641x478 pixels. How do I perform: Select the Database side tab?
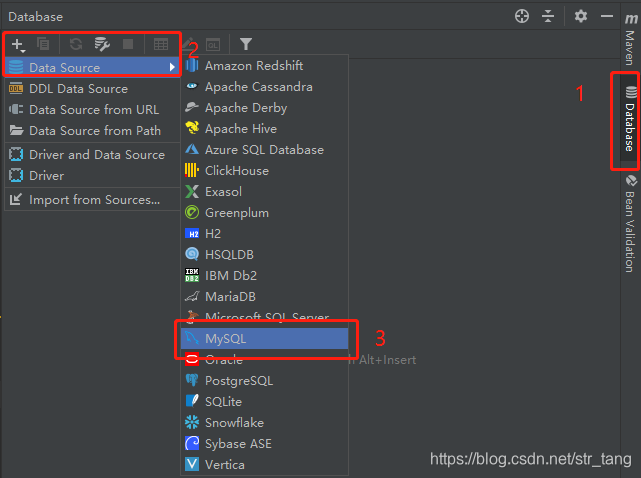click(630, 119)
